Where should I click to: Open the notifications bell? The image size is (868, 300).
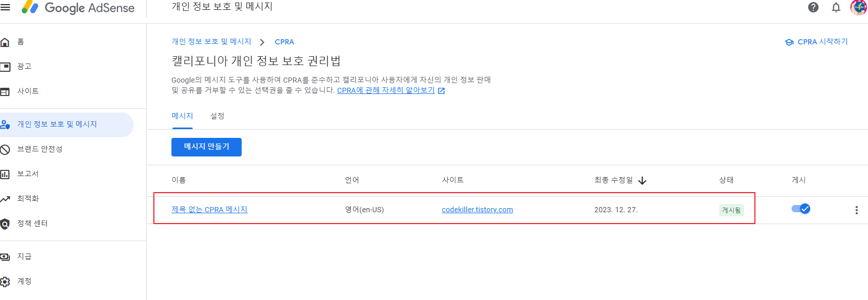coord(836,7)
